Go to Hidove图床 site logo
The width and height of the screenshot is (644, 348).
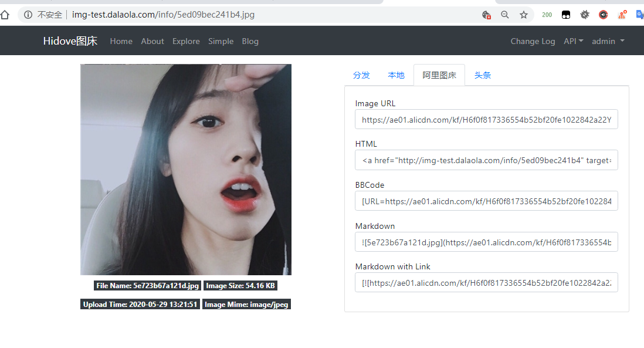70,41
